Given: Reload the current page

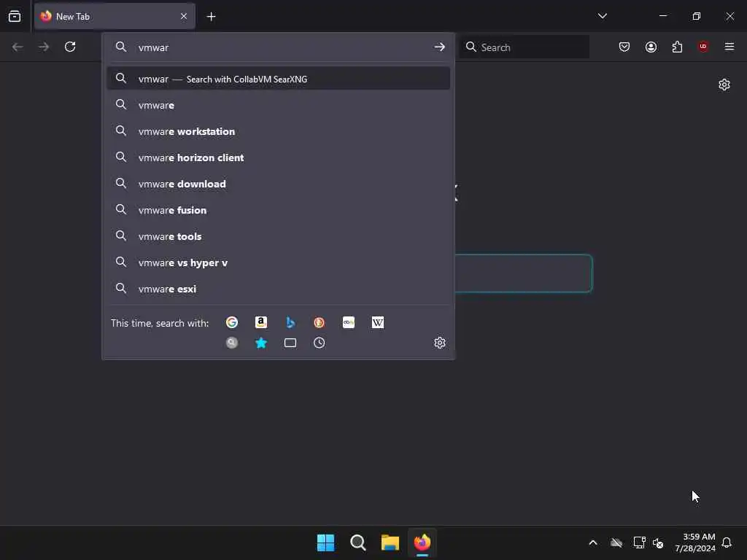Looking at the screenshot, I should point(70,47).
